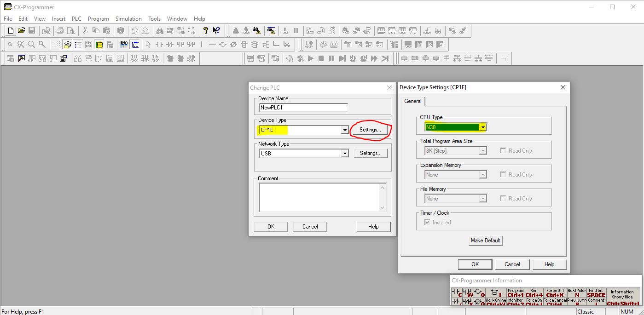The width and height of the screenshot is (644, 315).
Task: Click OK in Change PLC dialog
Action: click(271, 227)
